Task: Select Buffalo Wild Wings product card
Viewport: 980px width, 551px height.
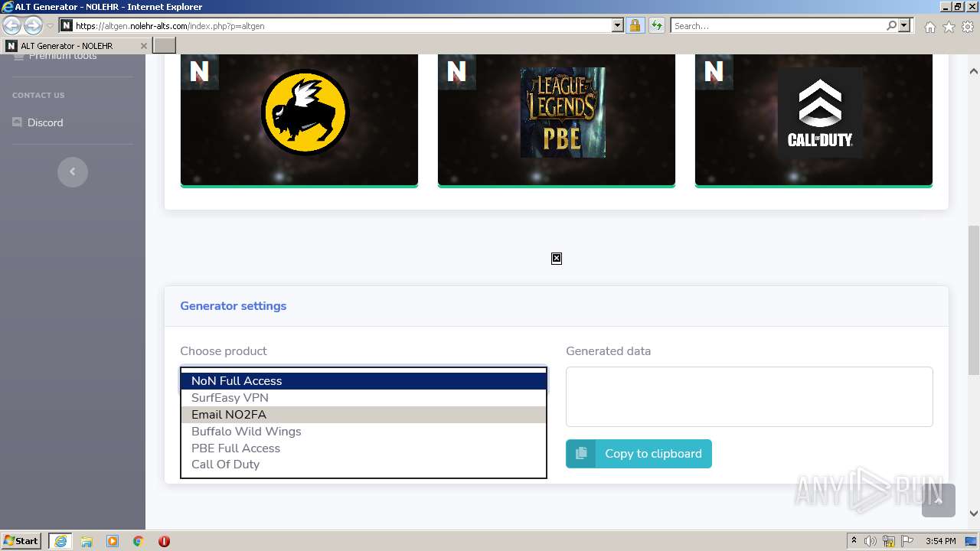Action: click(x=299, y=120)
